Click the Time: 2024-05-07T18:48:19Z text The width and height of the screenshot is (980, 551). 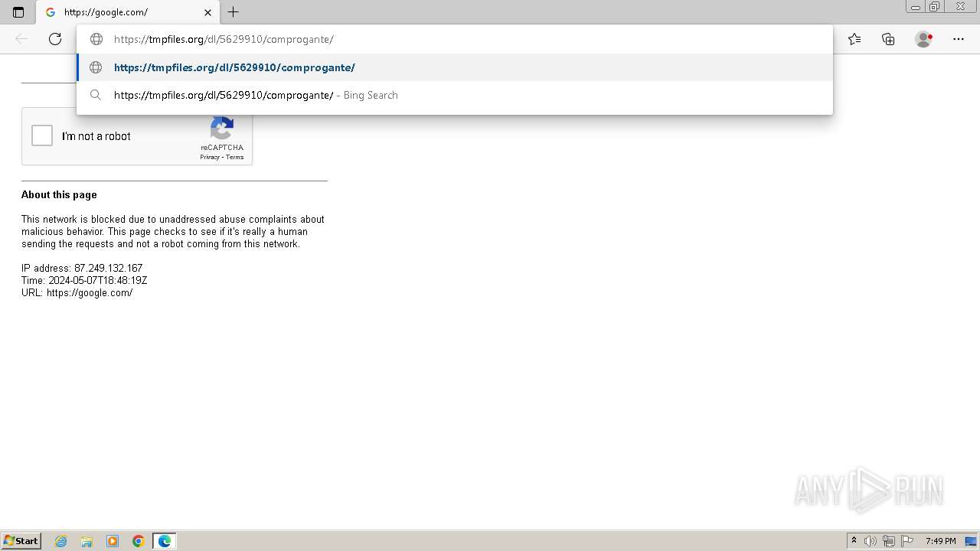pos(84,280)
